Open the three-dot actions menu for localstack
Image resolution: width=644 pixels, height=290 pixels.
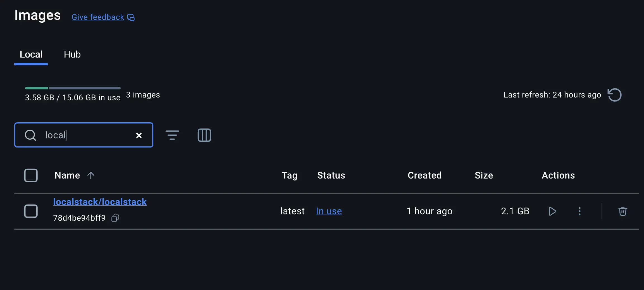coord(579,211)
